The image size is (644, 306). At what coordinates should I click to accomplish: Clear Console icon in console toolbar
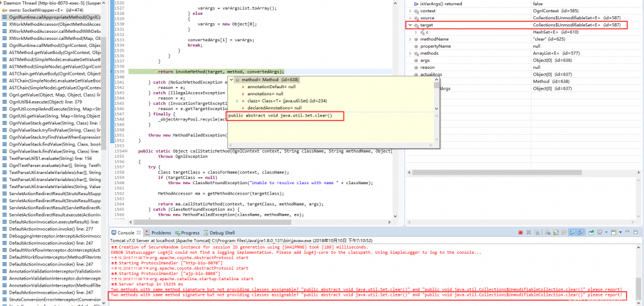(x=547, y=233)
